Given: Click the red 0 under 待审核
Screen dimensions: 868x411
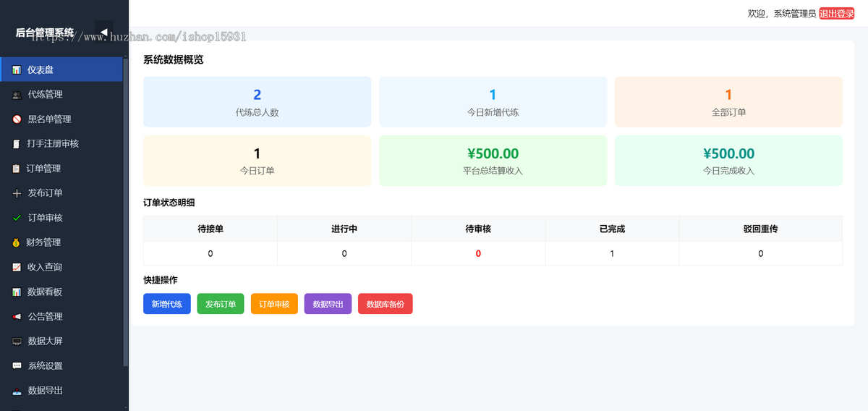Looking at the screenshot, I should 478,254.
